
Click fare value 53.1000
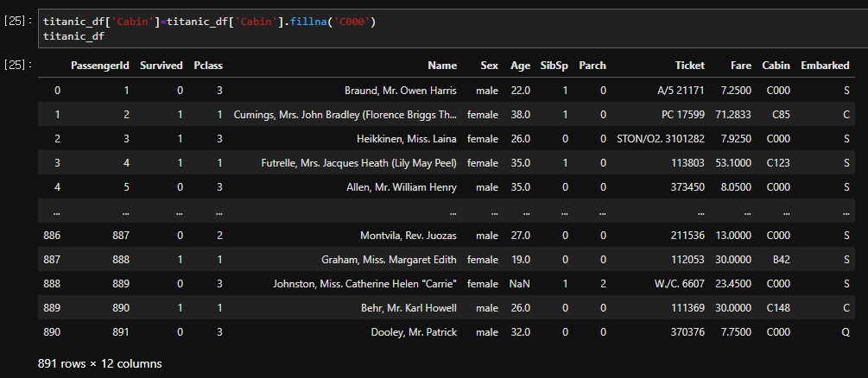tap(735, 163)
